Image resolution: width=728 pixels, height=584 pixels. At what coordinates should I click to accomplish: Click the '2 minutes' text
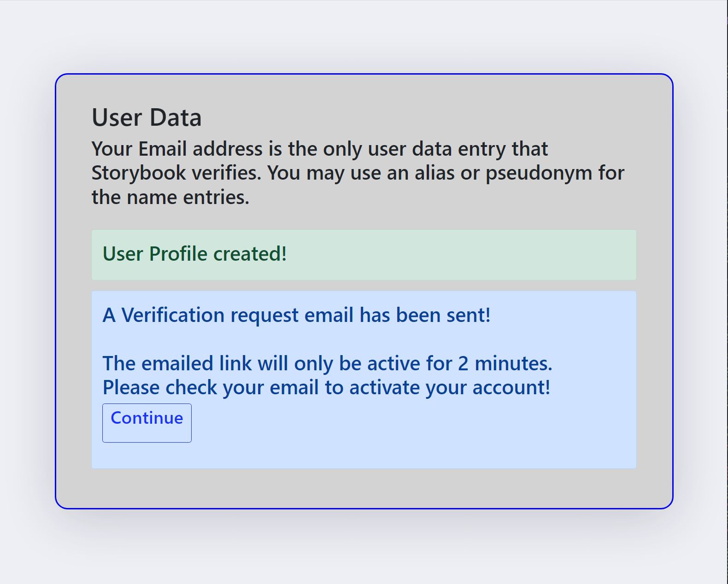pyautogui.click(x=505, y=363)
